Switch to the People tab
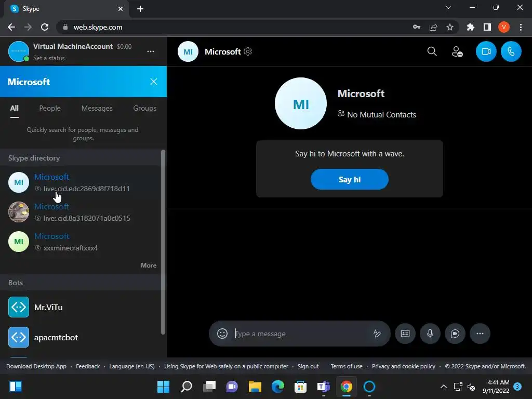This screenshot has width=532, height=399. click(x=50, y=108)
